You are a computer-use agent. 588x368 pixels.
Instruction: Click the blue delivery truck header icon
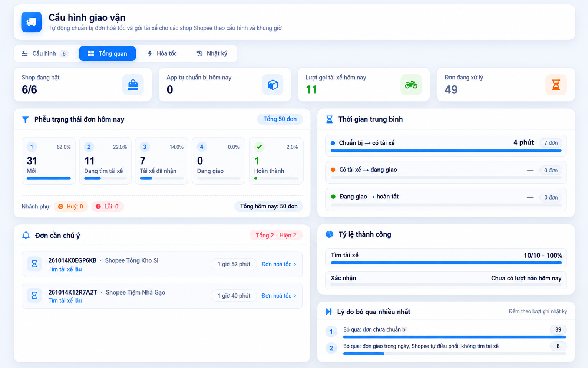pyautogui.click(x=31, y=22)
